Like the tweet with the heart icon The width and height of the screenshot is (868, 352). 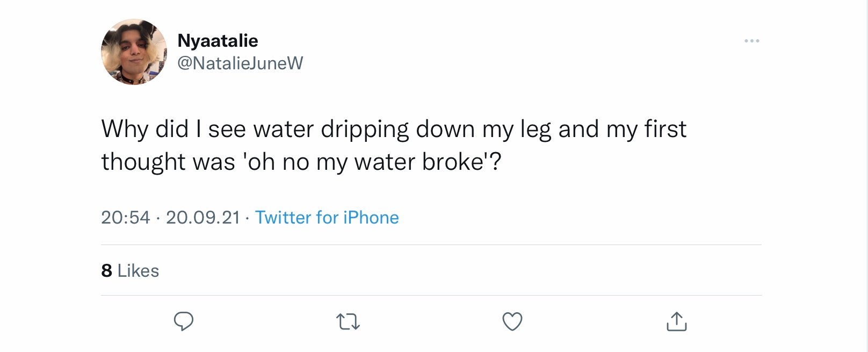512,321
